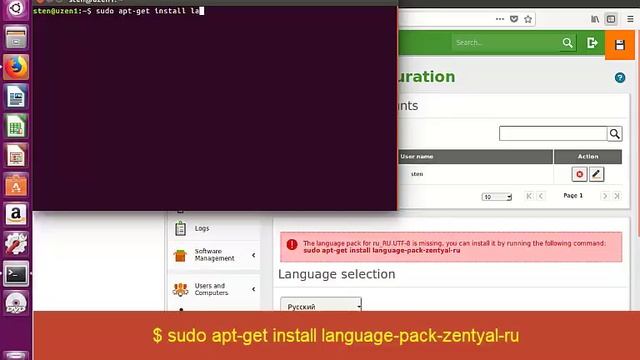Expand Software Management menu arrow

[x=253, y=255]
